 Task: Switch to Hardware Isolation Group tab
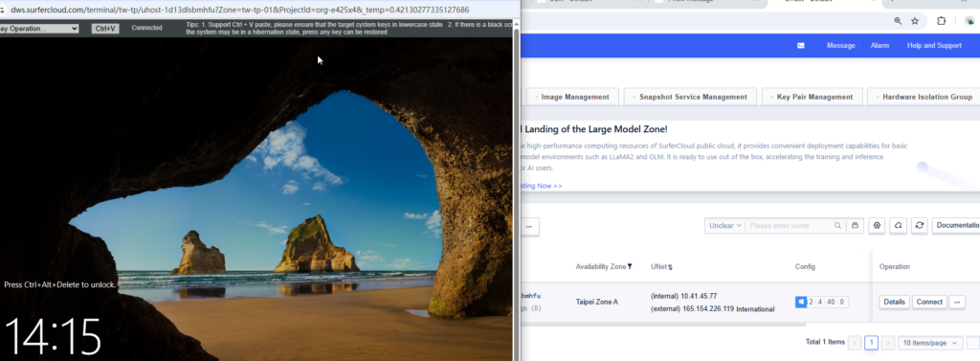(x=924, y=97)
